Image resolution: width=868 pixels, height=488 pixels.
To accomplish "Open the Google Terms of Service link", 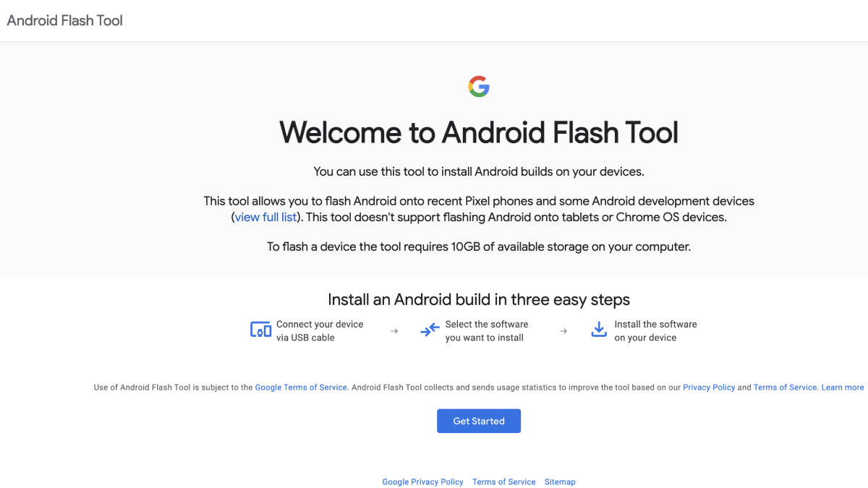I will (301, 387).
